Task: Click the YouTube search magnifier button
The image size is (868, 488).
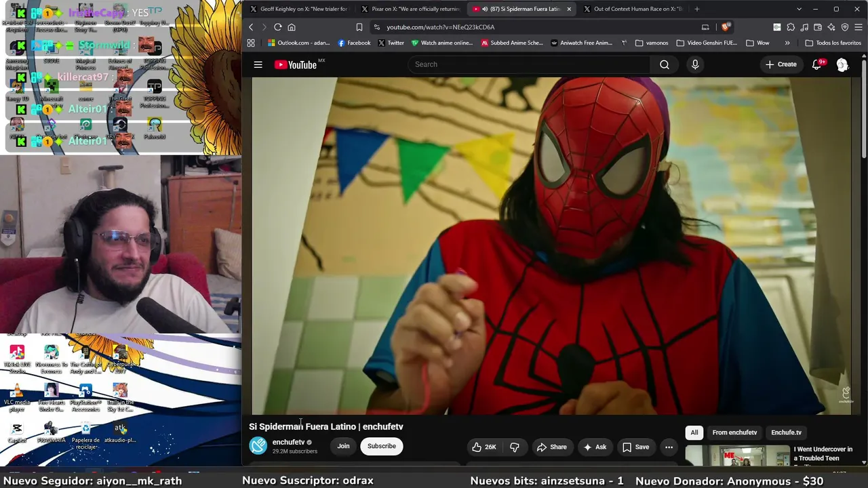Action: [x=665, y=64]
